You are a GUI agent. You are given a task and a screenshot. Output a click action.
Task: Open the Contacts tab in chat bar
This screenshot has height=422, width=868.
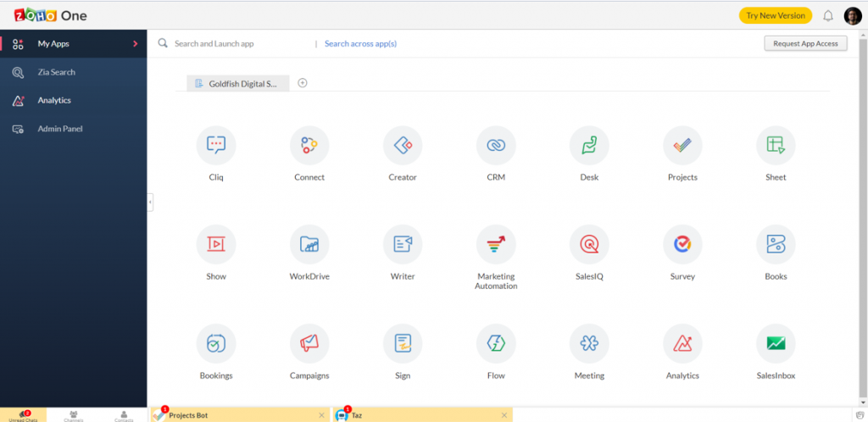(124, 415)
